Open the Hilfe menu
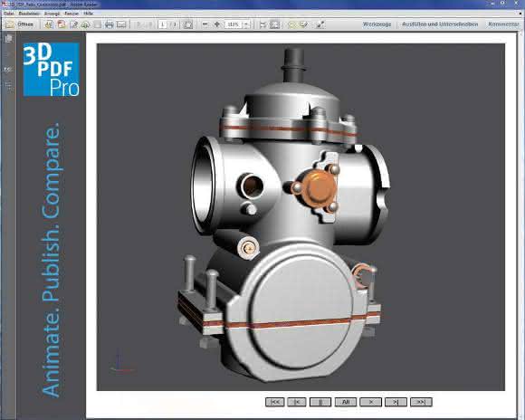Viewport: 525px width, 420px height. coord(89,14)
